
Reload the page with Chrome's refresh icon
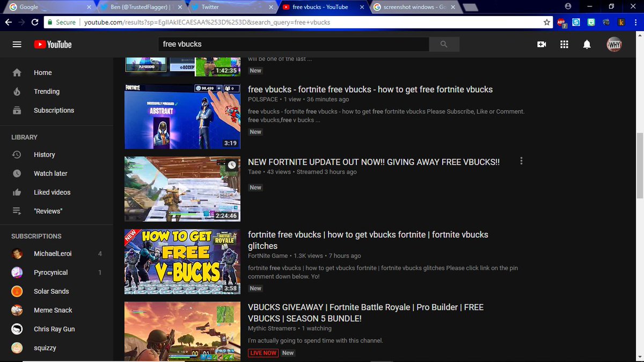[35, 23]
